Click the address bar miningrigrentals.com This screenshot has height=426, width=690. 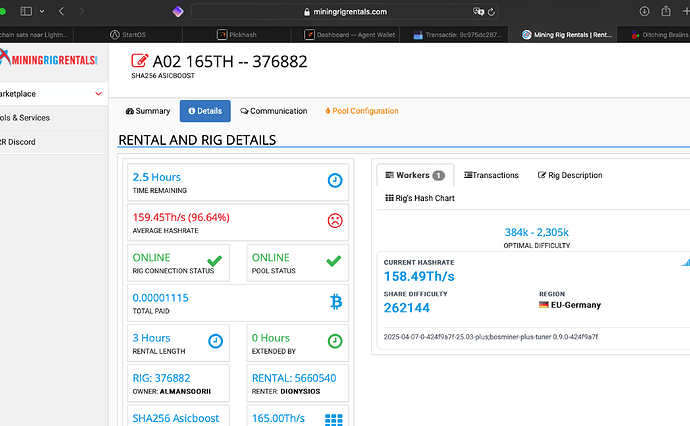coord(345,11)
